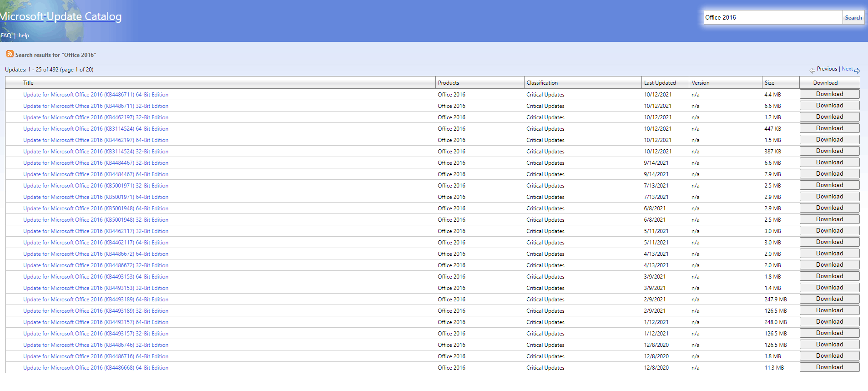Click the right arrow icon beside Next
The image size is (868, 391).
[857, 71]
